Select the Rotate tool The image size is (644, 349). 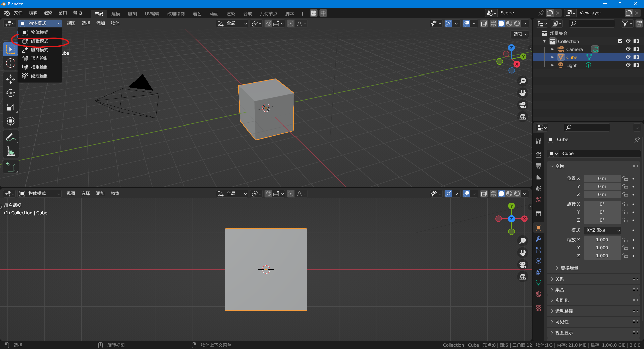[11, 93]
